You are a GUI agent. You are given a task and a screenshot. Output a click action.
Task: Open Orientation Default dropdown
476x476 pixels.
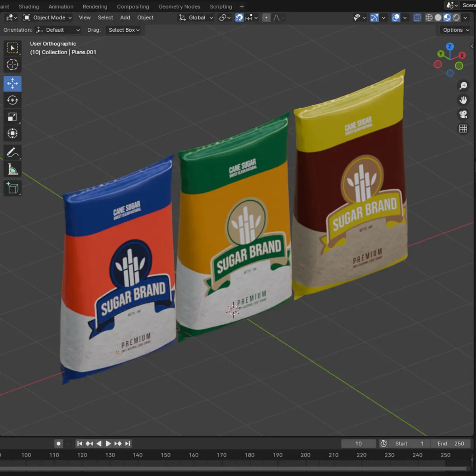point(58,30)
